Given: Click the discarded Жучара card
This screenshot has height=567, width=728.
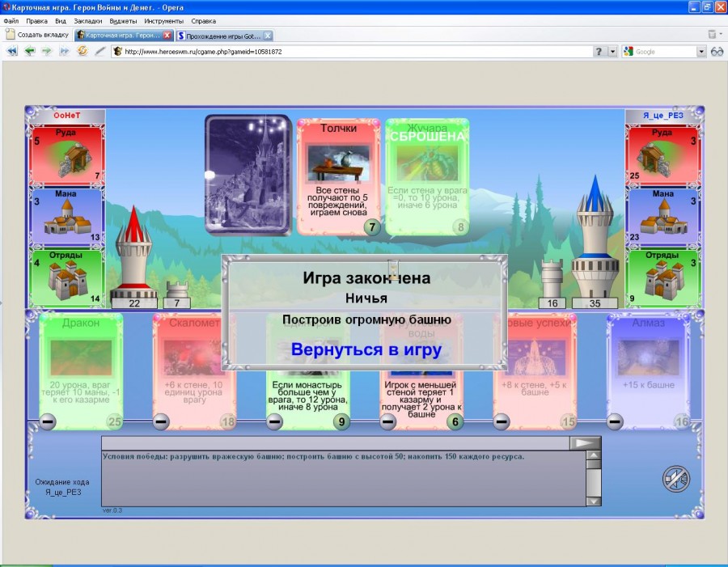Looking at the screenshot, I should pos(427,176).
